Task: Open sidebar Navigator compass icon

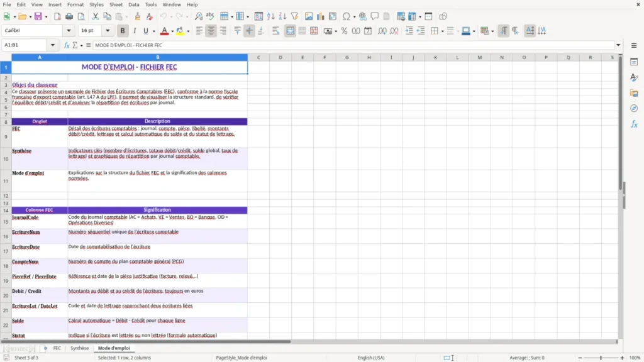Action: click(x=634, y=108)
